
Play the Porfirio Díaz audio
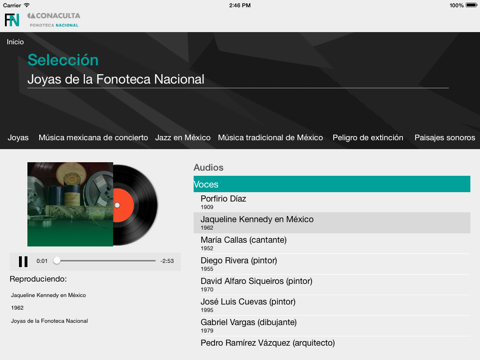332,202
